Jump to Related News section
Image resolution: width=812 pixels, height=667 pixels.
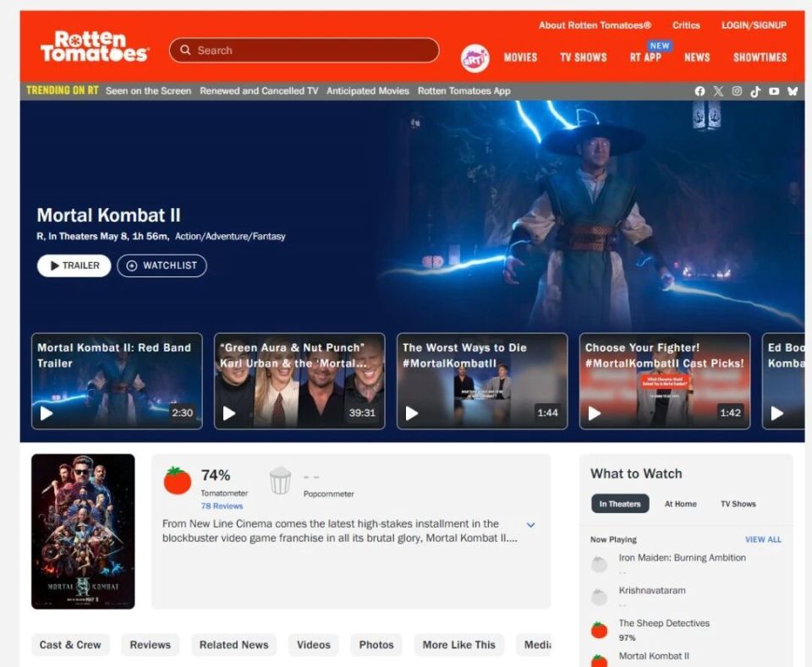coord(234,645)
